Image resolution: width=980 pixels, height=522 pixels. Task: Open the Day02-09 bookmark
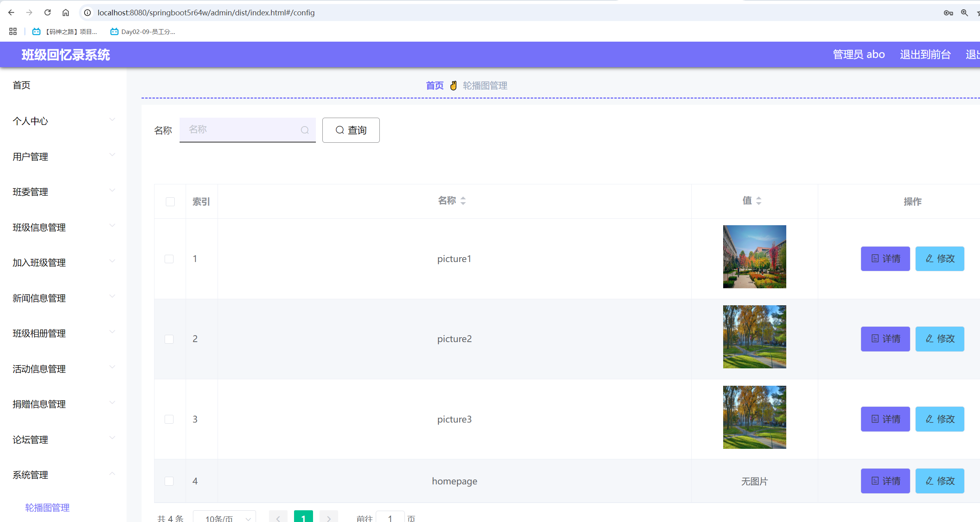[143, 32]
